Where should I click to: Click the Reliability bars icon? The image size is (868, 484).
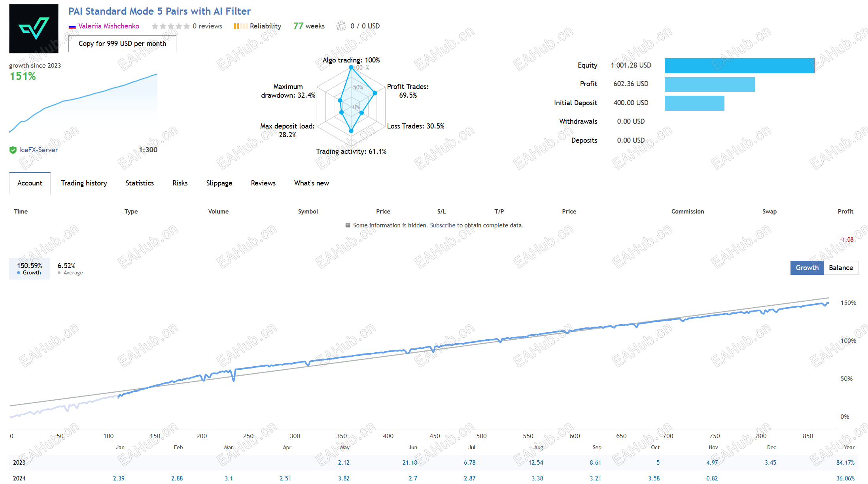(x=241, y=26)
